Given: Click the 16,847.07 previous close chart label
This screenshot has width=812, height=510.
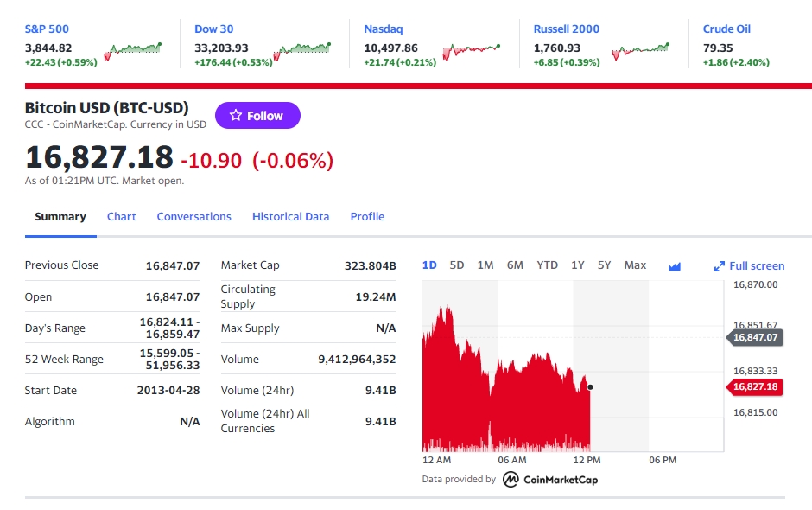Looking at the screenshot, I should [755, 337].
